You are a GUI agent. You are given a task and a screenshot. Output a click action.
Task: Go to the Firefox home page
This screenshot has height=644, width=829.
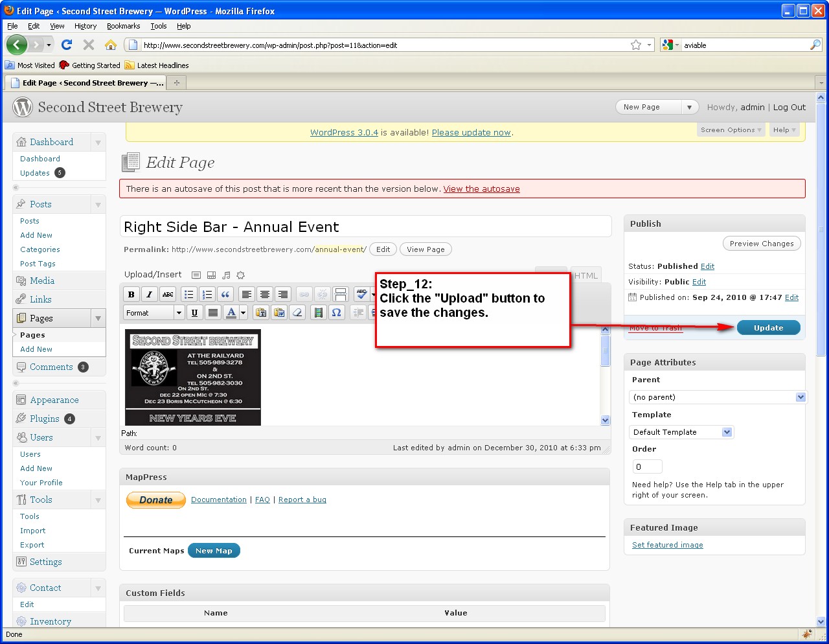point(111,45)
